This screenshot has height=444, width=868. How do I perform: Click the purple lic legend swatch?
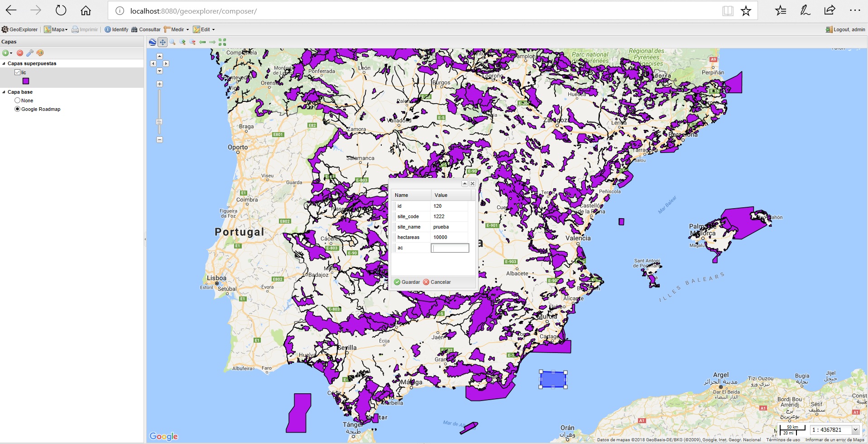pos(26,81)
